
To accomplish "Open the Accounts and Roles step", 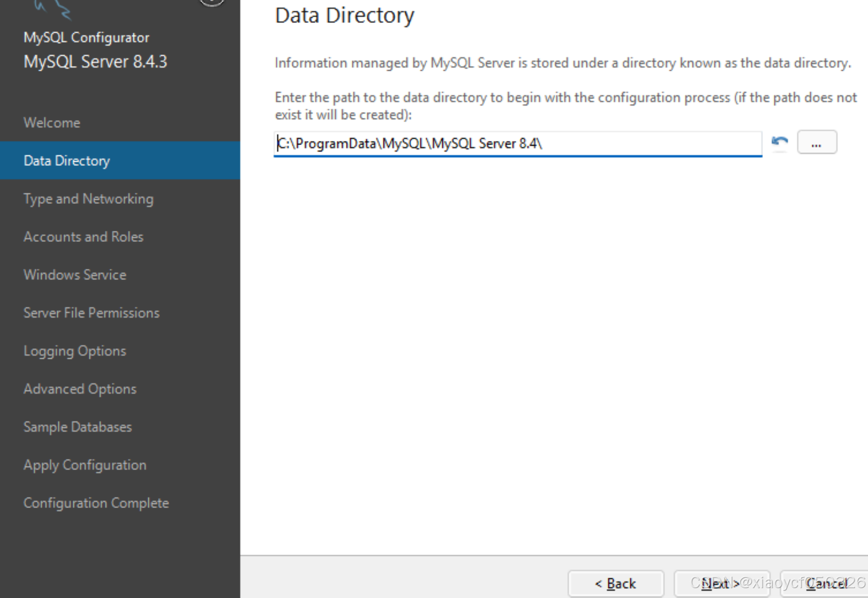I will pos(83,237).
